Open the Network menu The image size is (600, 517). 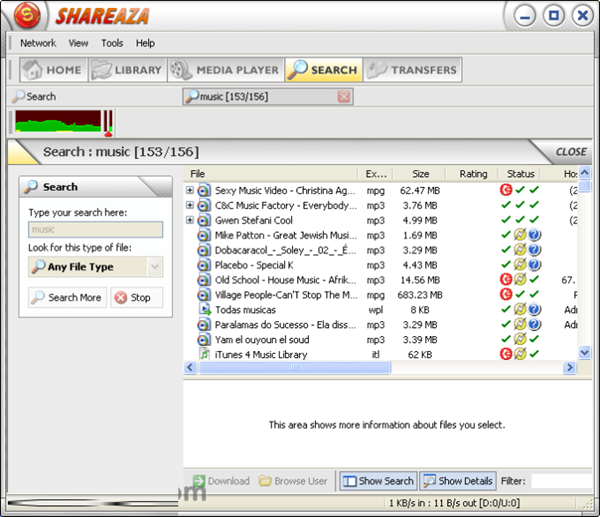(x=38, y=43)
